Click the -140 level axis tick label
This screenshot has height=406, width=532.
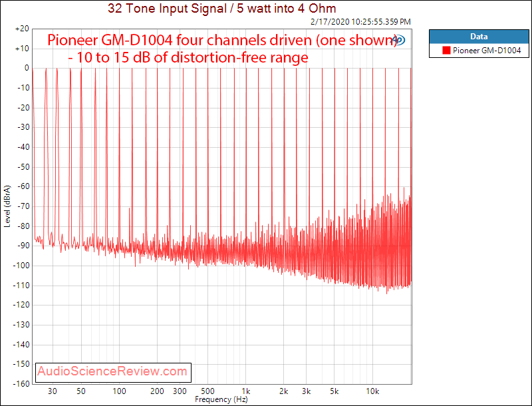pos(21,344)
